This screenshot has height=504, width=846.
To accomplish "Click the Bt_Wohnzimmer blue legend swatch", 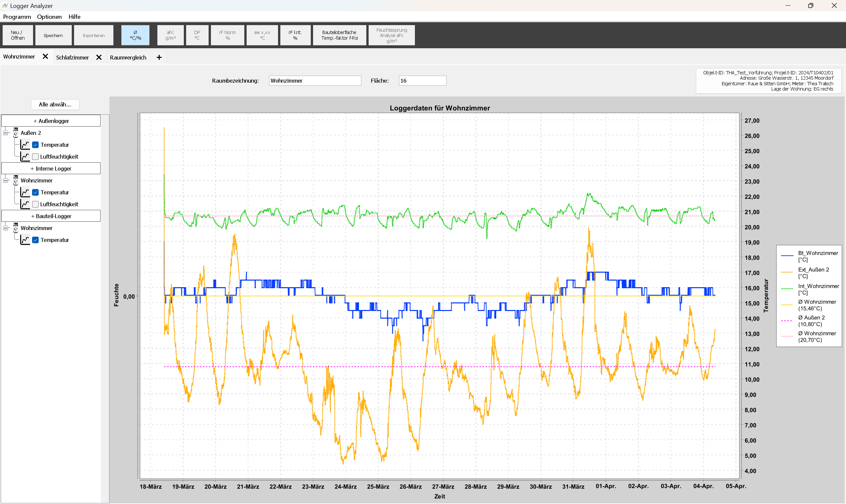I will pyautogui.click(x=786, y=255).
